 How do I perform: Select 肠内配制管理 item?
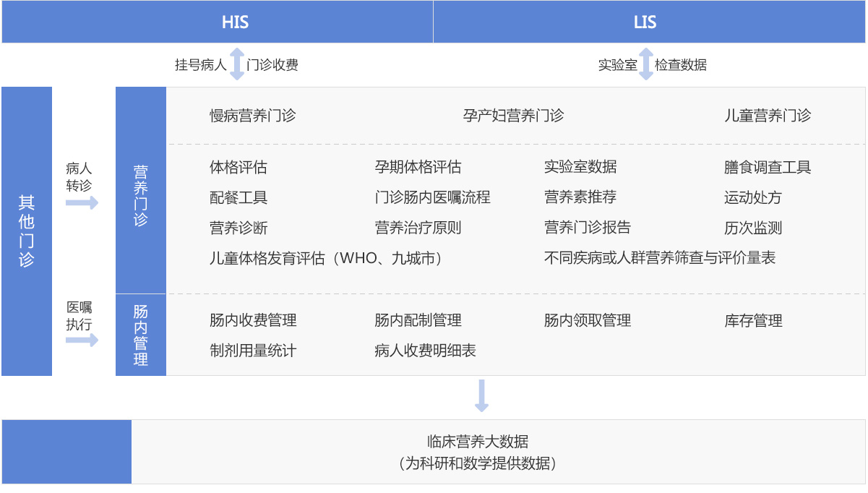[x=418, y=320]
